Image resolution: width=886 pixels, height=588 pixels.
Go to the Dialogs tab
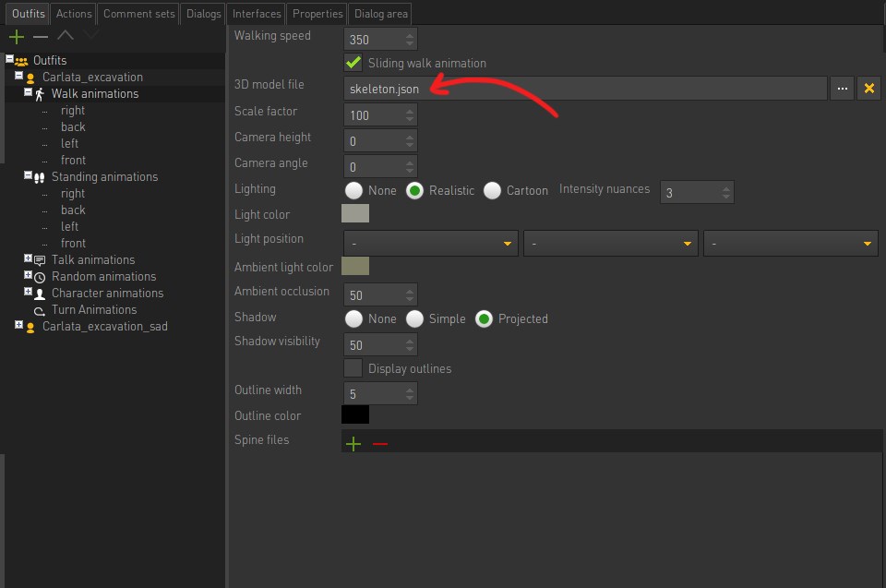(x=203, y=14)
